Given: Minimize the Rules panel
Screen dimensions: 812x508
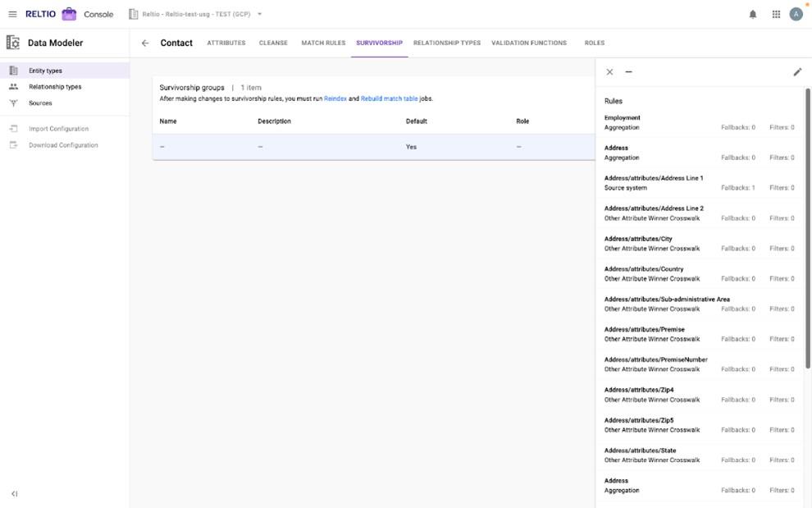Looking at the screenshot, I should [628, 72].
